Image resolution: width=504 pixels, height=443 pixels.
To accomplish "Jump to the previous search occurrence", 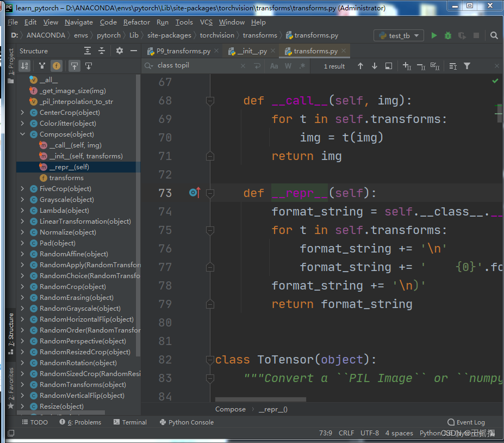I will 360,66.
